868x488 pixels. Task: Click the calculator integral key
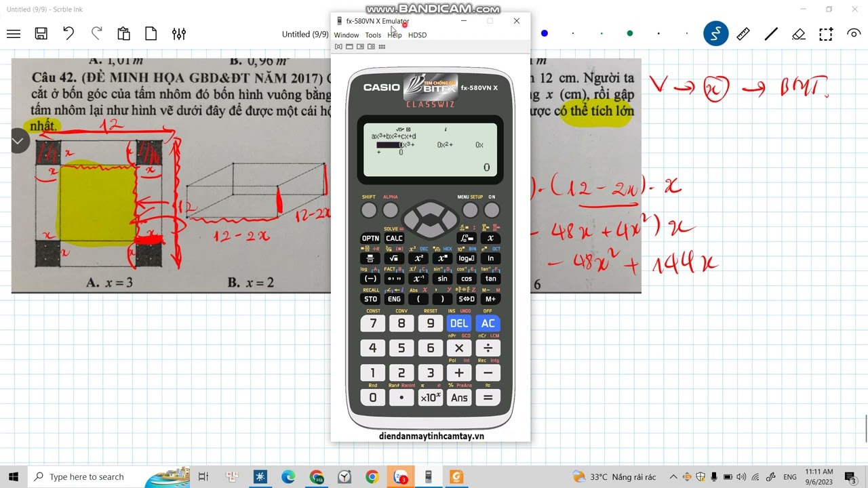tap(467, 239)
